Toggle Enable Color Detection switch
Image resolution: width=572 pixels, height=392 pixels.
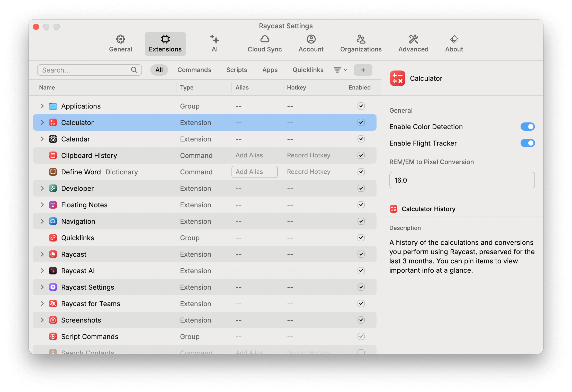click(528, 127)
